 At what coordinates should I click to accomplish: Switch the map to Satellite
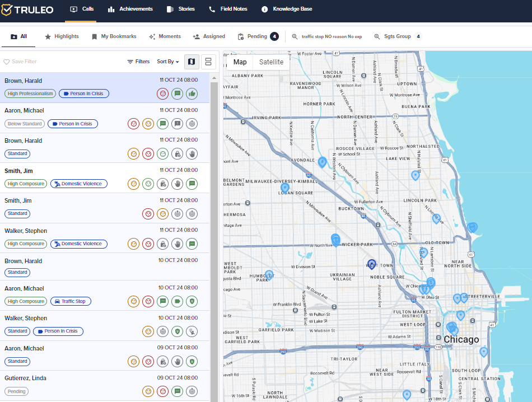(x=271, y=62)
